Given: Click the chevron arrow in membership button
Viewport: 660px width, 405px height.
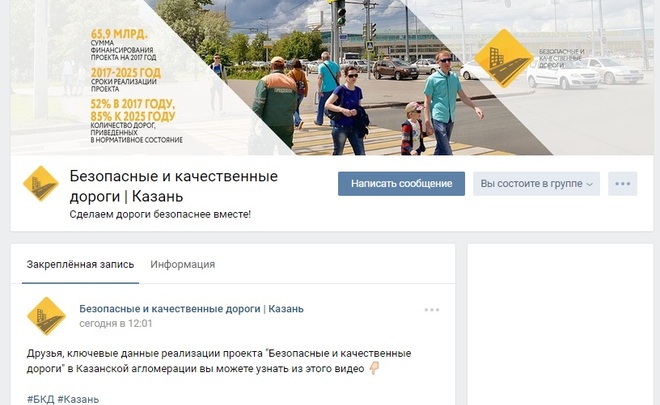Looking at the screenshot, I should click(590, 184).
